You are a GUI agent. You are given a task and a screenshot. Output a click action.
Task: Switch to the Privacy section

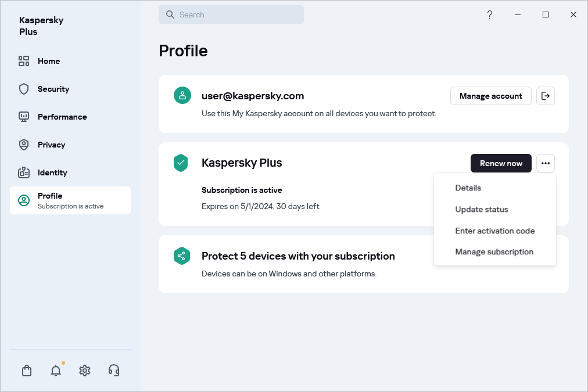(x=51, y=145)
